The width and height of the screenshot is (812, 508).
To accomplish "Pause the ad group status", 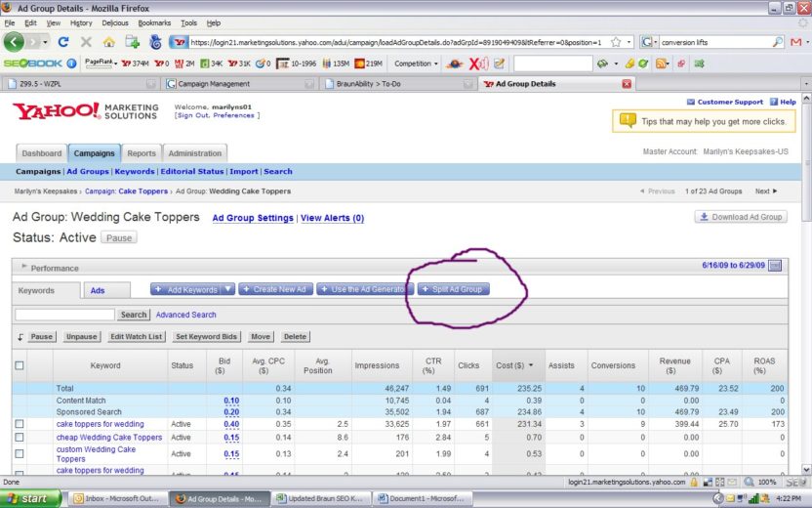I will click(x=119, y=238).
